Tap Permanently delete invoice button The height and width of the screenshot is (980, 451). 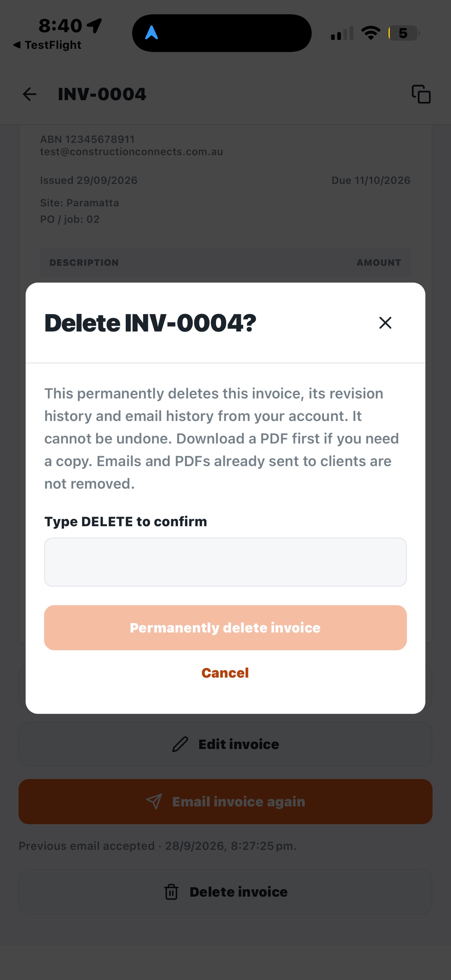click(x=226, y=628)
